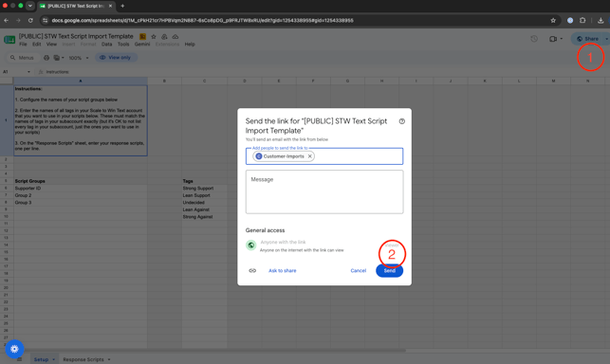Select the Script Groups cell
This screenshot has height=364, width=610.
pyautogui.click(x=81, y=181)
